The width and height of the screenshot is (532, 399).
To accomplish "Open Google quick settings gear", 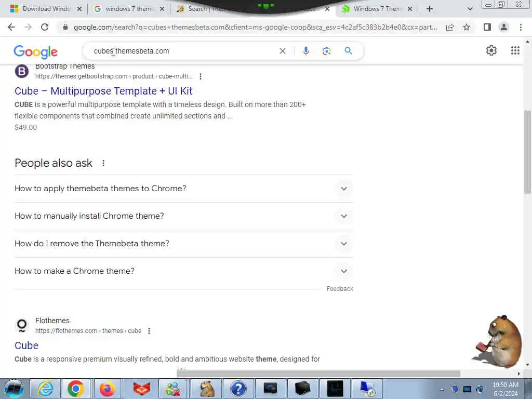I will 491,50.
